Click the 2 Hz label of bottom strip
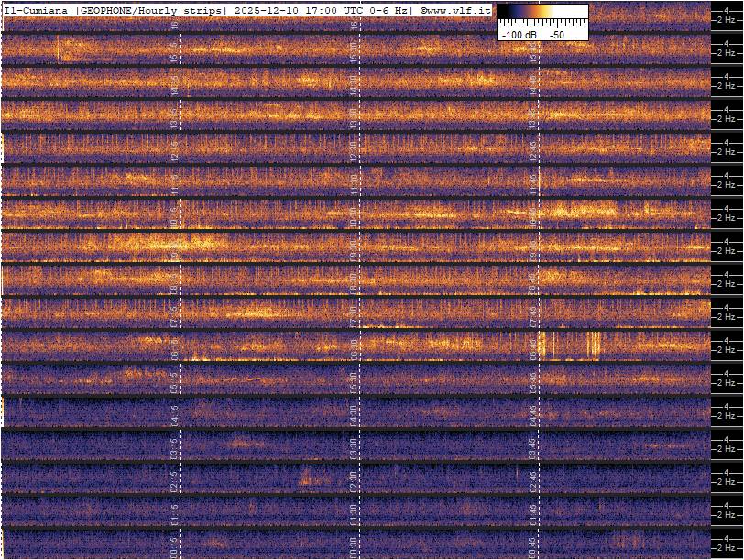The height and width of the screenshot is (560, 744). pyautogui.click(x=726, y=547)
